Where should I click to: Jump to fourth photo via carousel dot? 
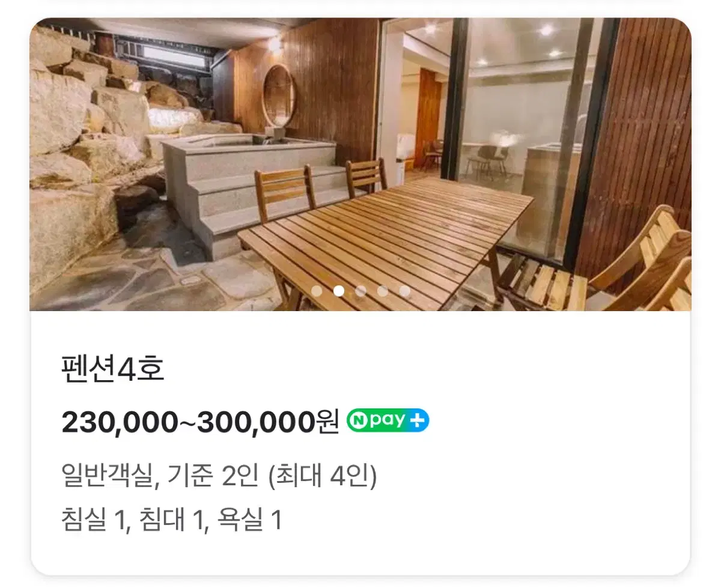point(383,291)
